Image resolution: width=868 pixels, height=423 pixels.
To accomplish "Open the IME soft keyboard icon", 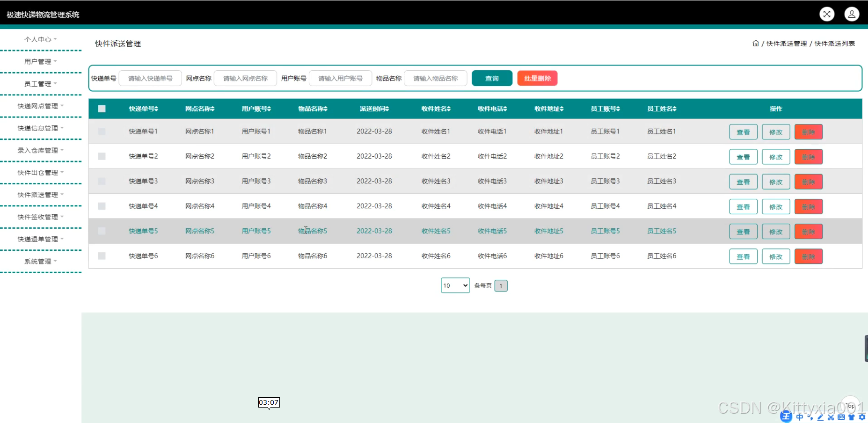I will tap(841, 417).
